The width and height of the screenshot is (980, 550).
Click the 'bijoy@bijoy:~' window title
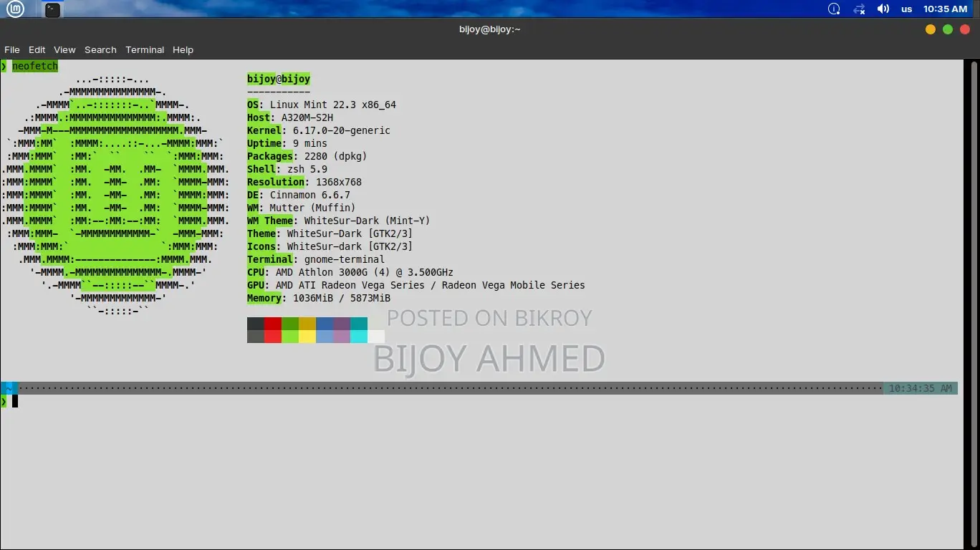490,29
